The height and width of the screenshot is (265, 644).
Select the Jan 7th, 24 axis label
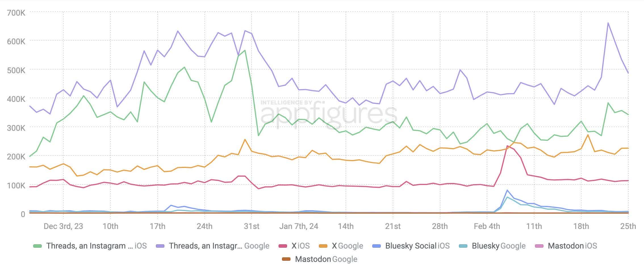[x=299, y=226]
